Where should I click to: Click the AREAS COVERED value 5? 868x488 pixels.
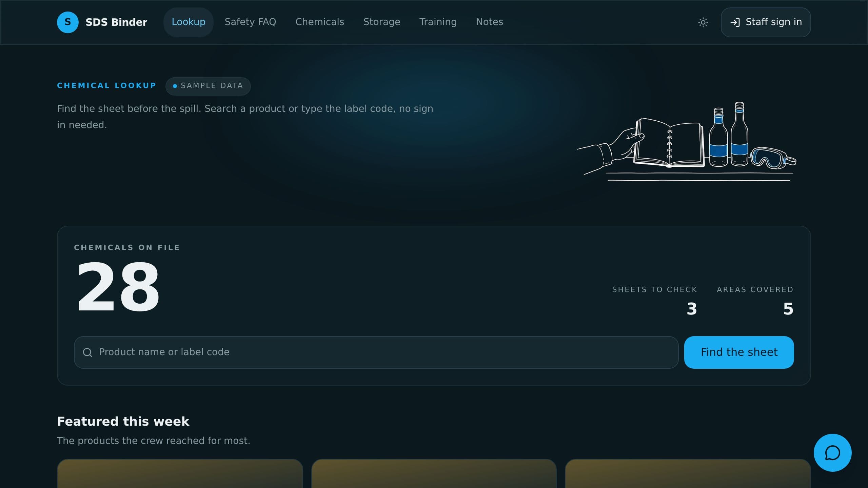(x=788, y=309)
